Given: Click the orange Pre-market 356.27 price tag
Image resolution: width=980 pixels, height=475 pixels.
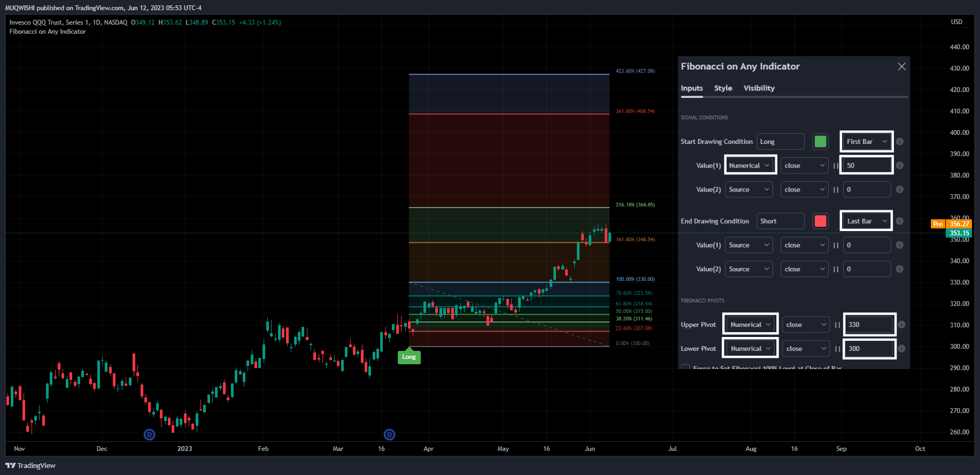Looking at the screenshot, I should 951,224.
